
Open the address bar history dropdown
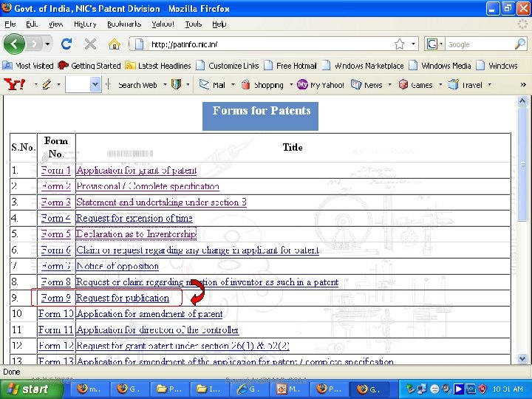(413, 44)
